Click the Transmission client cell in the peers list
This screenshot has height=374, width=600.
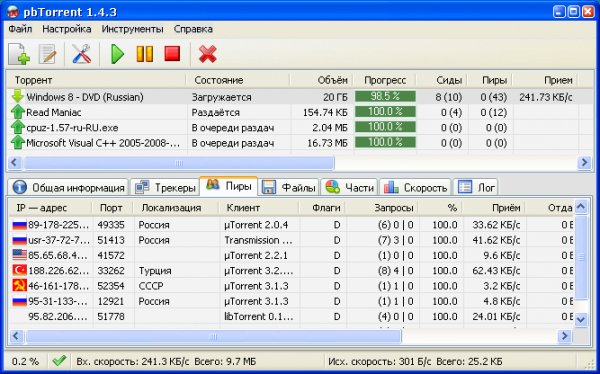[258, 240]
